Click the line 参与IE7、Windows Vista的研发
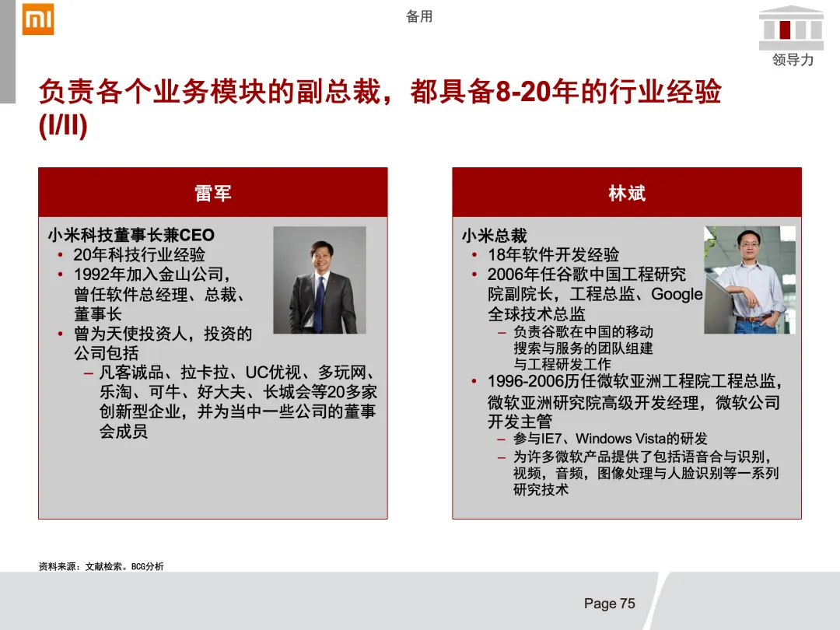Image resolution: width=840 pixels, height=630 pixels. coord(611,438)
